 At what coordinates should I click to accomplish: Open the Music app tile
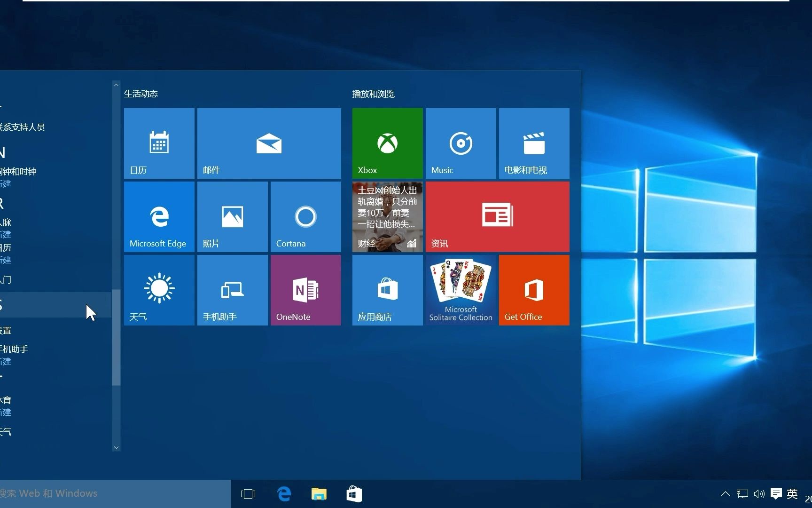click(x=460, y=143)
